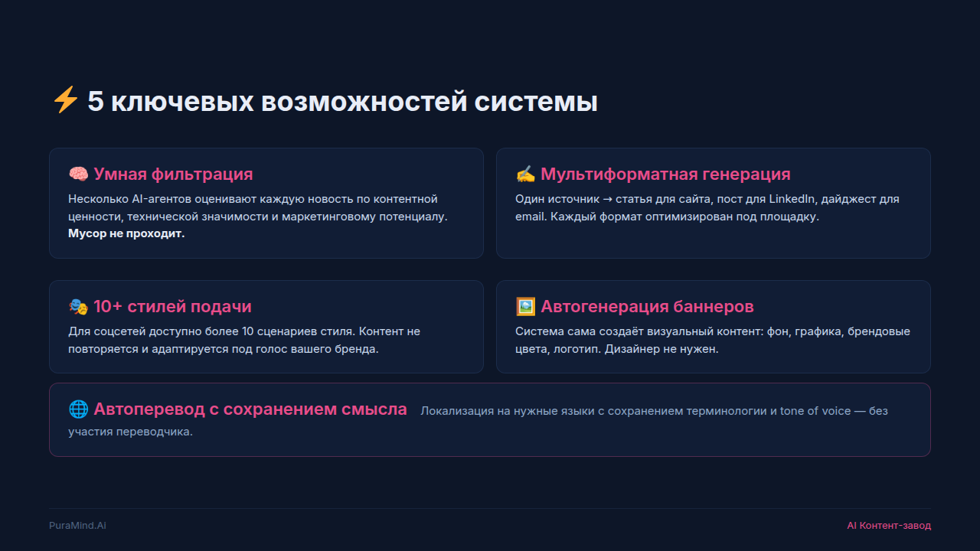Select the masks emoji beside 10+ стилей подачи
Viewport: 980px width, 551px height.
[x=77, y=306]
